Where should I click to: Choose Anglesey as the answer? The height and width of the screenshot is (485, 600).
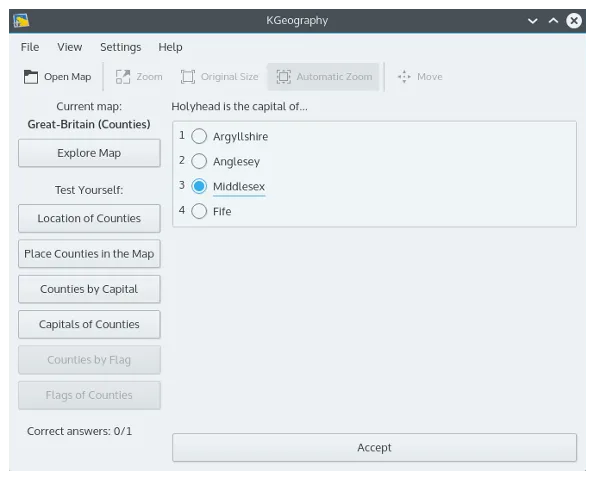(199, 161)
